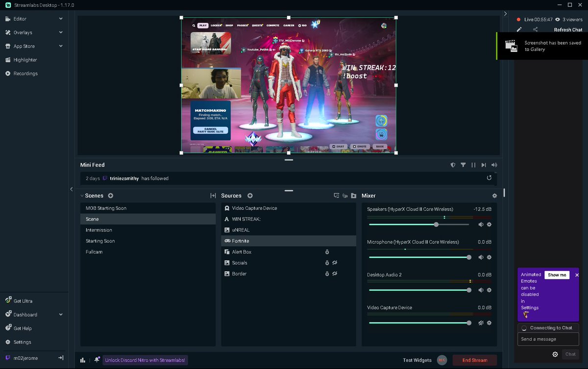Collapse the Scenes panel chevron

point(82,196)
